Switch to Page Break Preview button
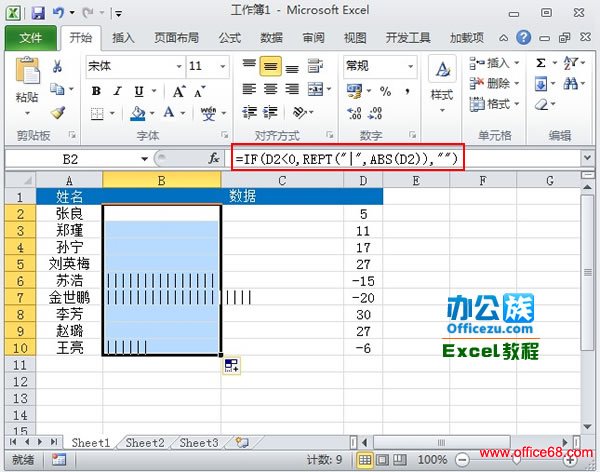The image size is (600, 472). pyautogui.click(x=400, y=460)
